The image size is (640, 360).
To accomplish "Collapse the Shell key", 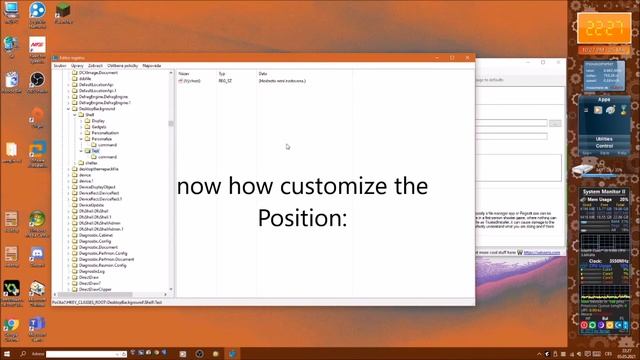I will click(x=75, y=115).
